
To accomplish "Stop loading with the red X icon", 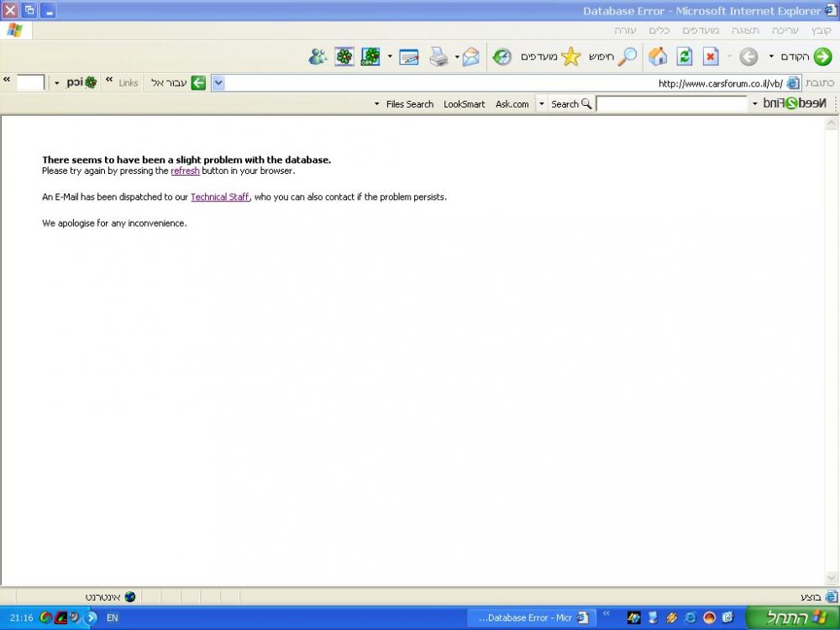I will pyautogui.click(x=711, y=56).
